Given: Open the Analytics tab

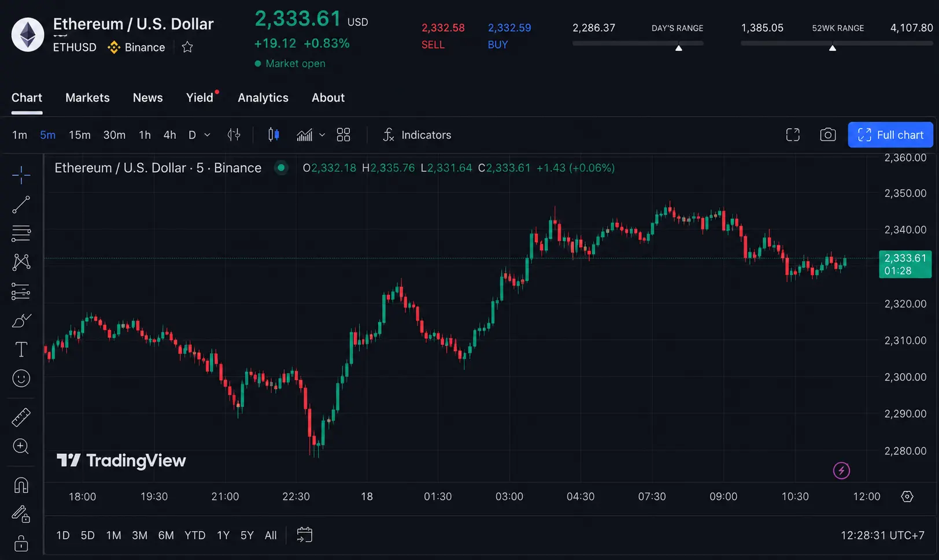Looking at the screenshot, I should [x=263, y=98].
